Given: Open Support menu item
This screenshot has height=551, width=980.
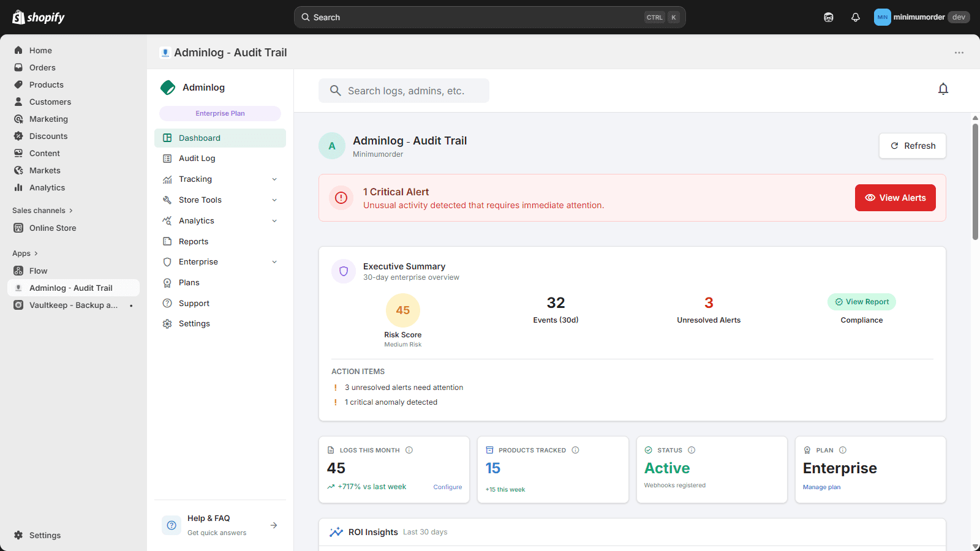Looking at the screenshot, I should pos(220,303).
